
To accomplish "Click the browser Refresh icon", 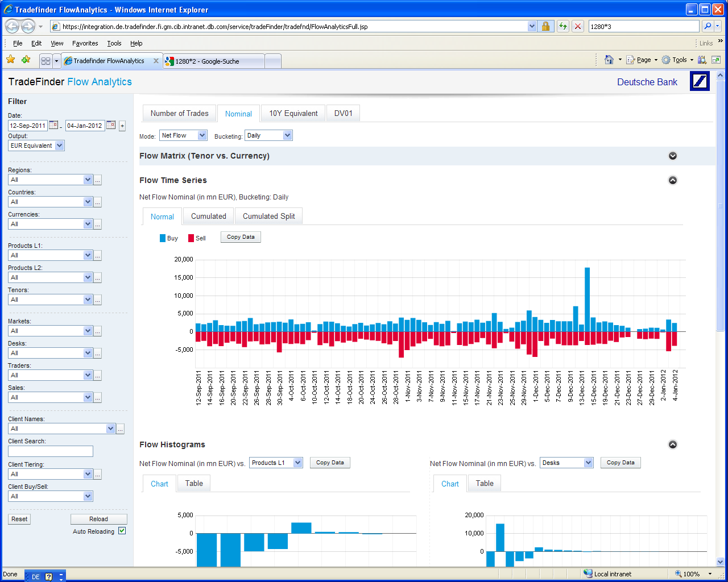I will [x=562, y=26].
